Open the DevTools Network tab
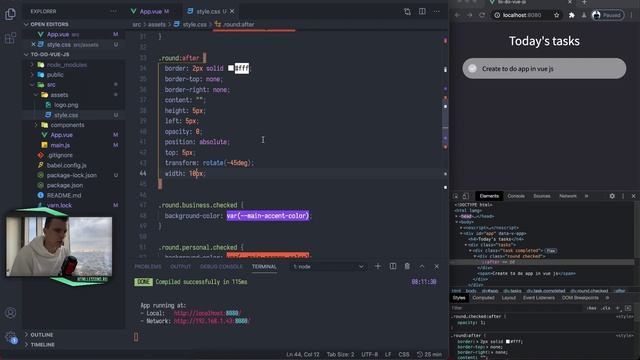This screenshot has height=360, width=640. pos(568,196)
